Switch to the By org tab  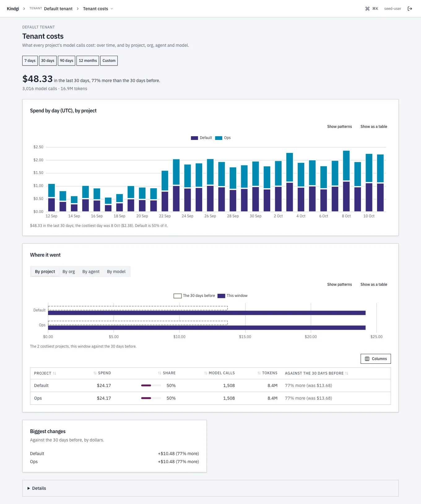pos(69,272)
